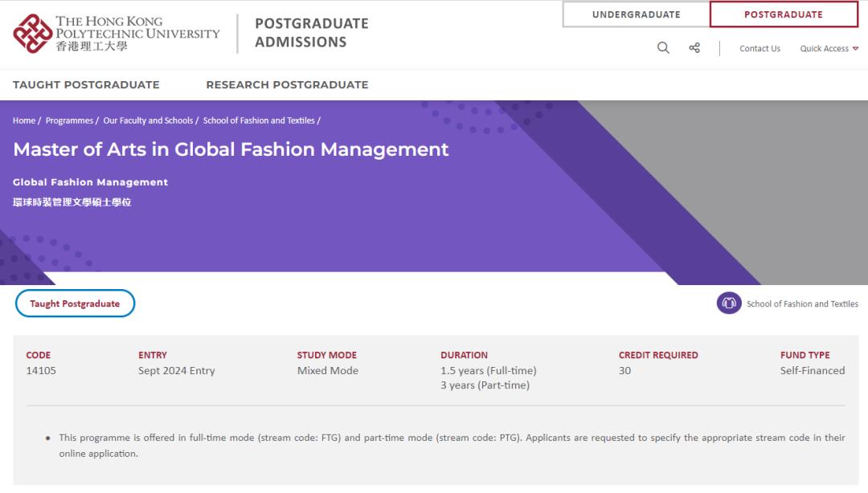The width and height of the screenshot is (868, 493).
Task: Open the site search magnifier icon
Action: 663,48
